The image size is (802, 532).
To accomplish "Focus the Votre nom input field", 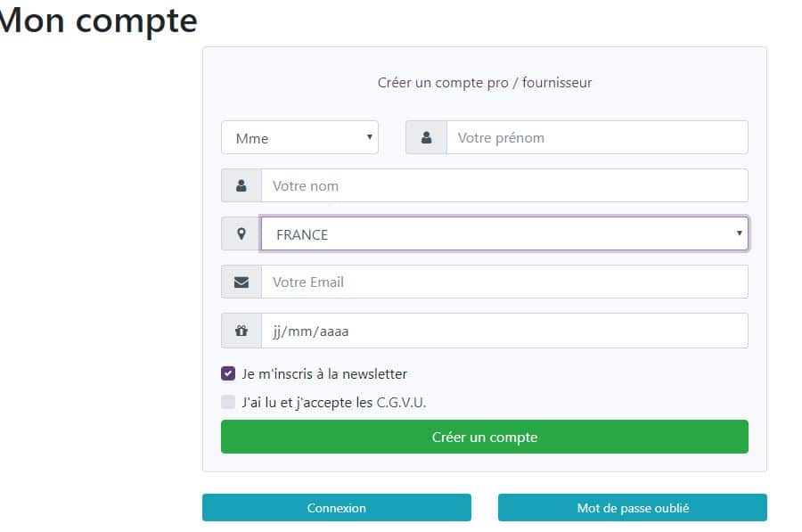I will point(504,185).
